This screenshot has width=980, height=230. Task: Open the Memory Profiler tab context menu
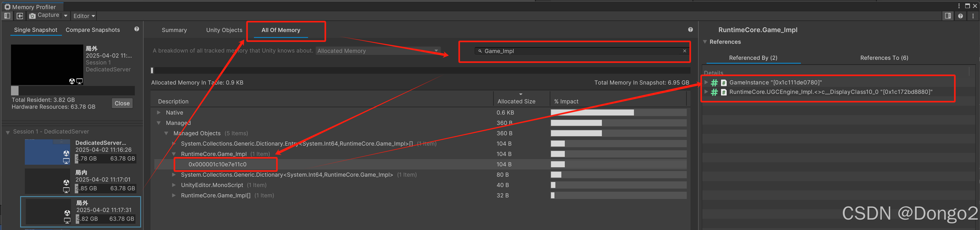click(959, 6)
